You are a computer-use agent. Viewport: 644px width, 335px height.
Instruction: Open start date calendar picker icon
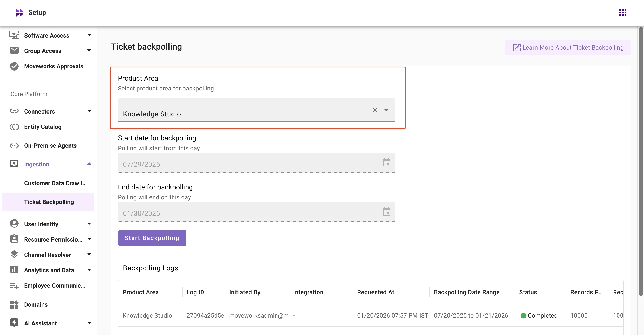pyautogui.click(x=386, y=162)
